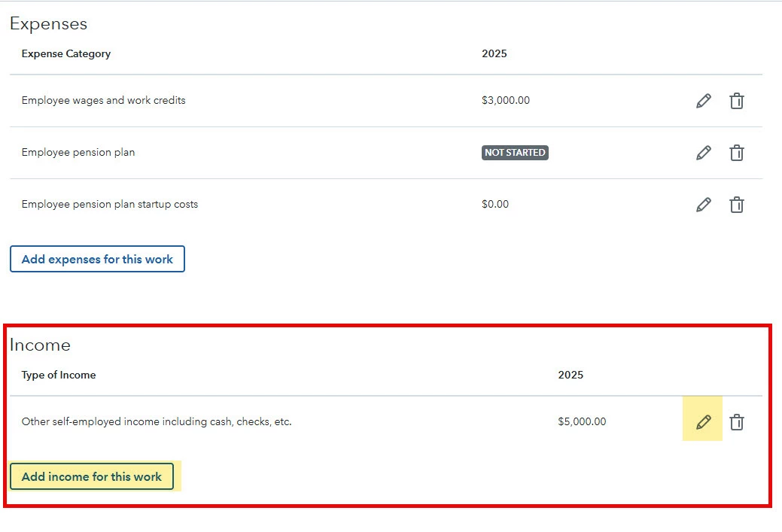The height and width of the screenshot is (532, 782).
Task: Click the $3,000.00 expense amount
Action: point(506,100)
